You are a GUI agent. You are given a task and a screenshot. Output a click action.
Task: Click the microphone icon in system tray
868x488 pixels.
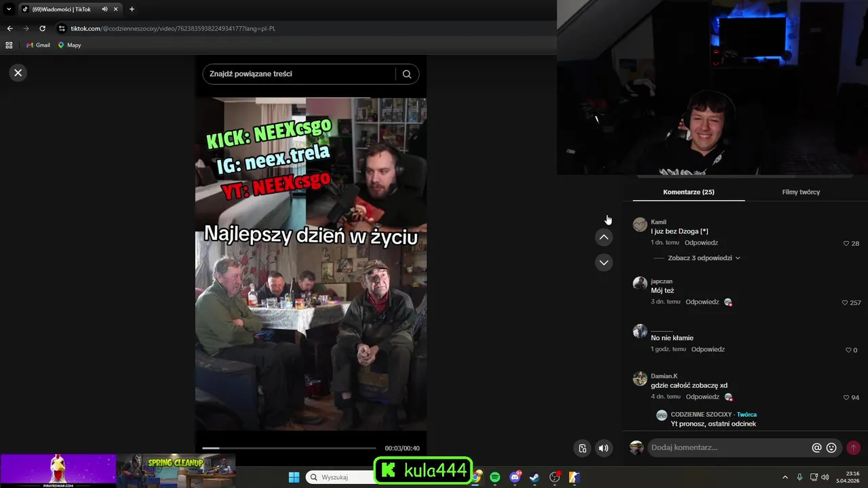[x=800, y=477]
